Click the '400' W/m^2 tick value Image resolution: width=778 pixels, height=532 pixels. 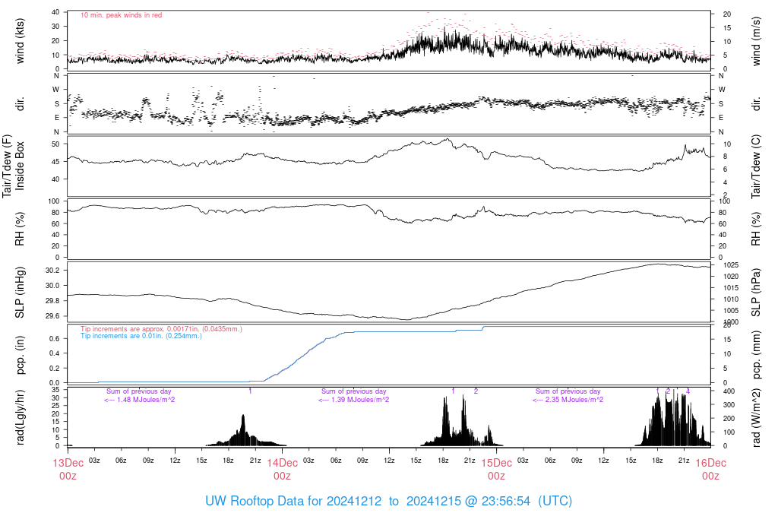click(x=729, y=391)
